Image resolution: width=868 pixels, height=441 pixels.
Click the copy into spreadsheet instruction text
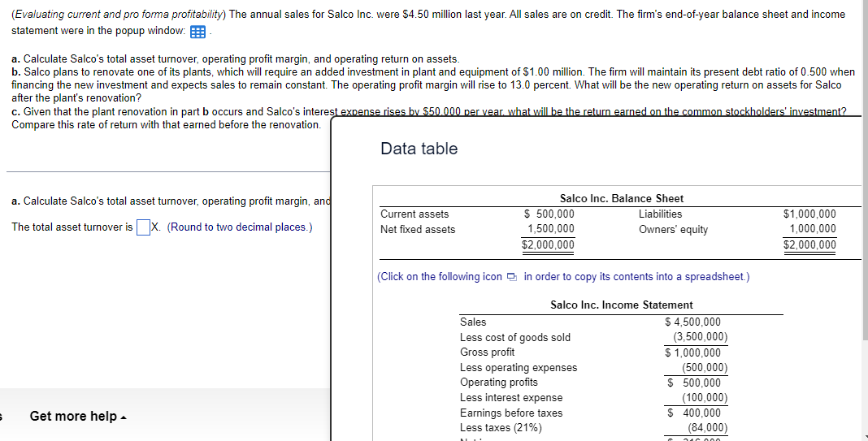pos(563,277)
